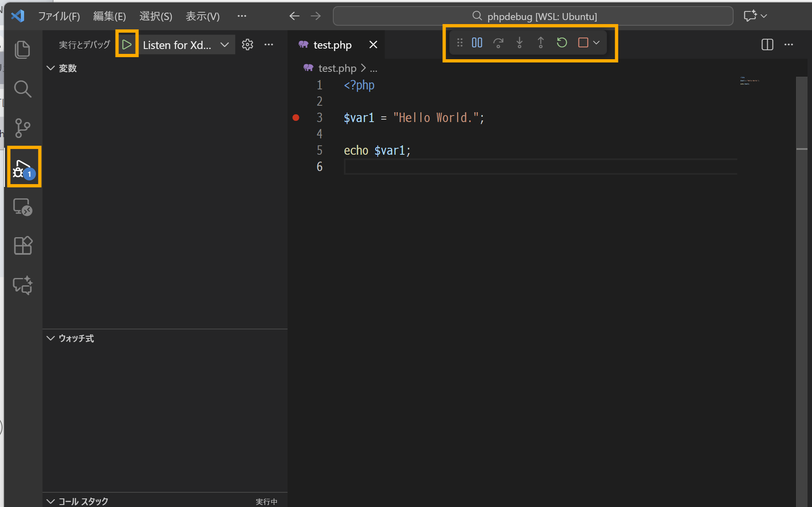Open the Search view icon
812x507 pixels.
point(22,89)
